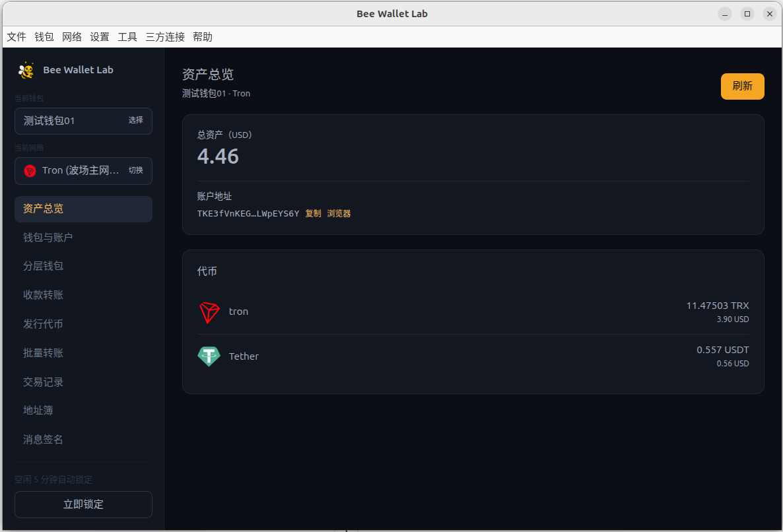The width and height of the screenshot is (783, 532).
Task: Click the 3.90 USD value
Action: 733,319
